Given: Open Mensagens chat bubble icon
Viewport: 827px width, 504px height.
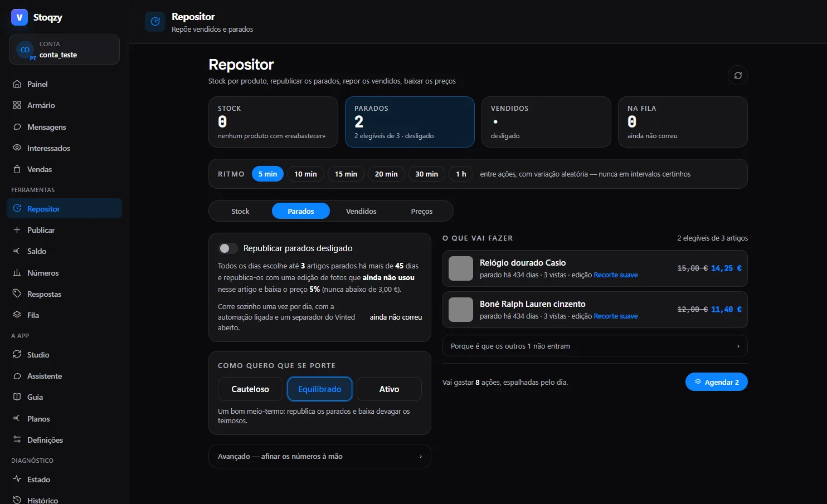Looking at the screenshot, I should pyautogui.click(x=17, y=127).
